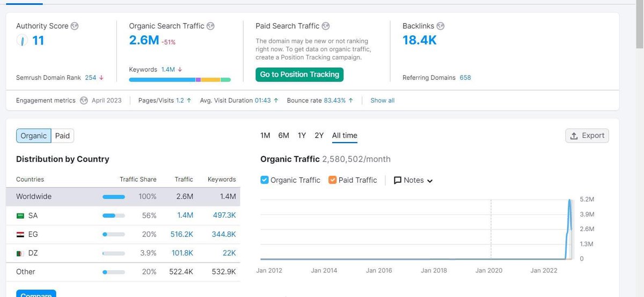Click the DZ traffic share bar
This screenshot has width=644, height=297.
[114, 253]
